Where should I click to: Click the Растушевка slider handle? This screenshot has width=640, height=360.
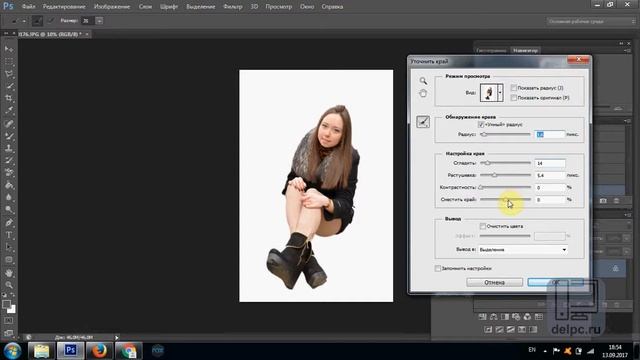pyautogui.click(x=494, y=175)
